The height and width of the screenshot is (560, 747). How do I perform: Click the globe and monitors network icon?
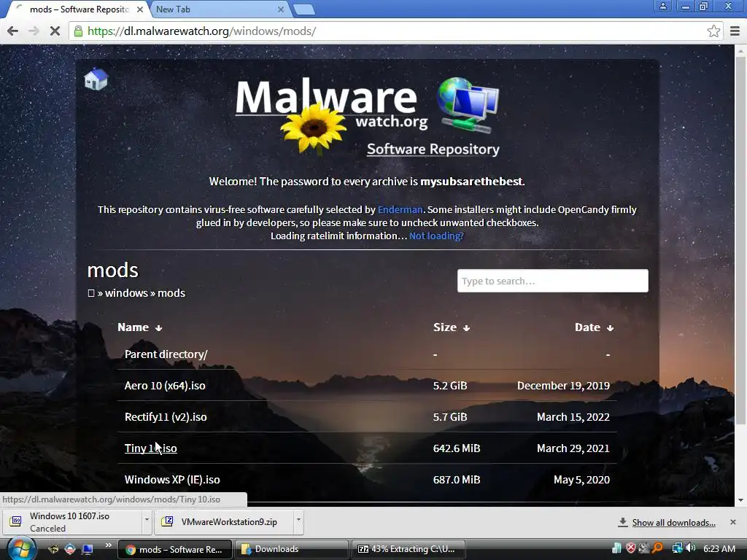click(x=468, y=105)
